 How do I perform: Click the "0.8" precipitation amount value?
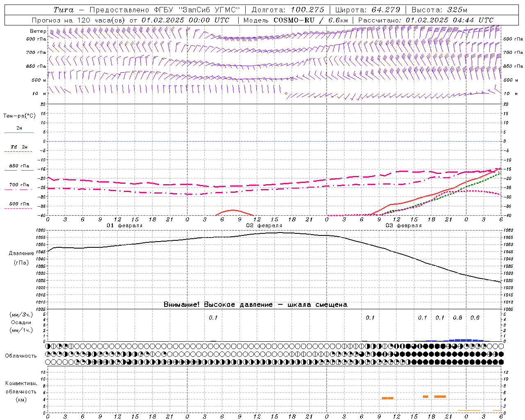click(457, 317)
